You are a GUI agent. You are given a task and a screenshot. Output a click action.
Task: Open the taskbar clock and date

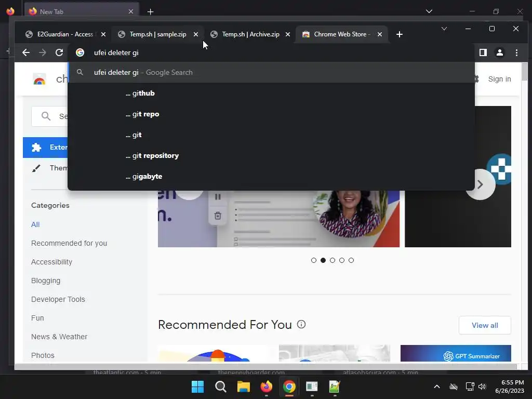pos(510,387)
